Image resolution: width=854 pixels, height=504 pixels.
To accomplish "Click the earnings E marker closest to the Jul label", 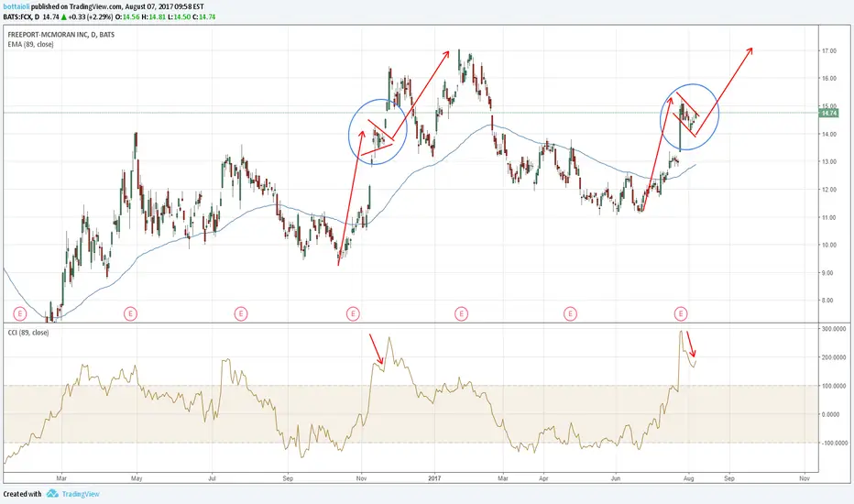I will [241, 313].
